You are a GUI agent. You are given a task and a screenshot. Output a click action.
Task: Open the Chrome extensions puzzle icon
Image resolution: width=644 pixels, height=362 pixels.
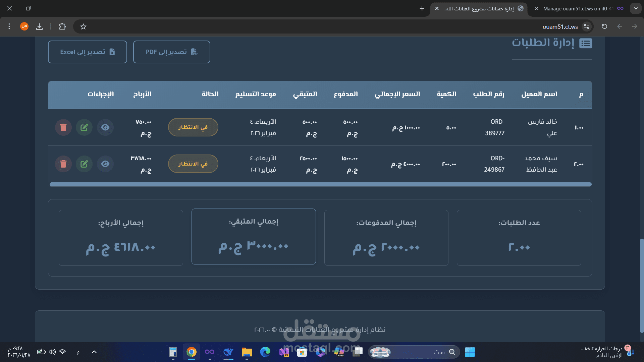tap(62, 26)
